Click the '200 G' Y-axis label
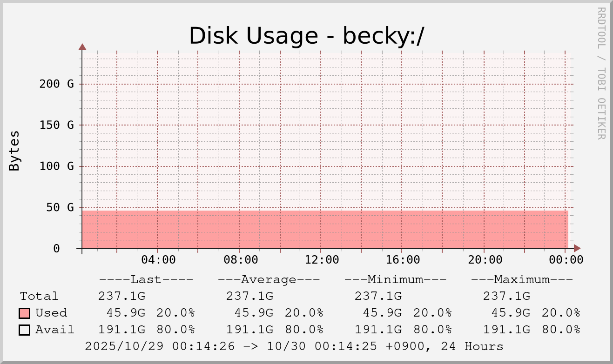Image resolution: width=613 pixels, height=364 pixels. 56,84
